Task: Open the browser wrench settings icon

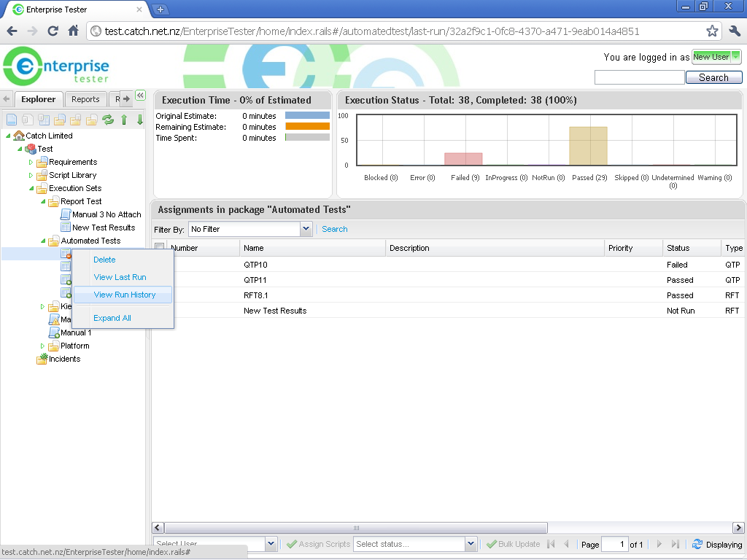Action: pyautogui.click(x=735, y=31)
